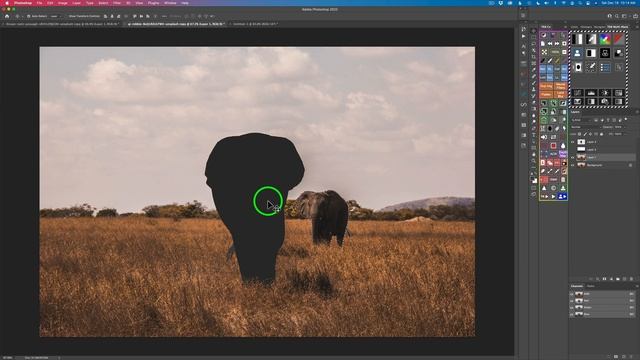The width and height of the screenshot is (640, 360).
Task: Switch to the first document tab
Action: pos(61,24)
